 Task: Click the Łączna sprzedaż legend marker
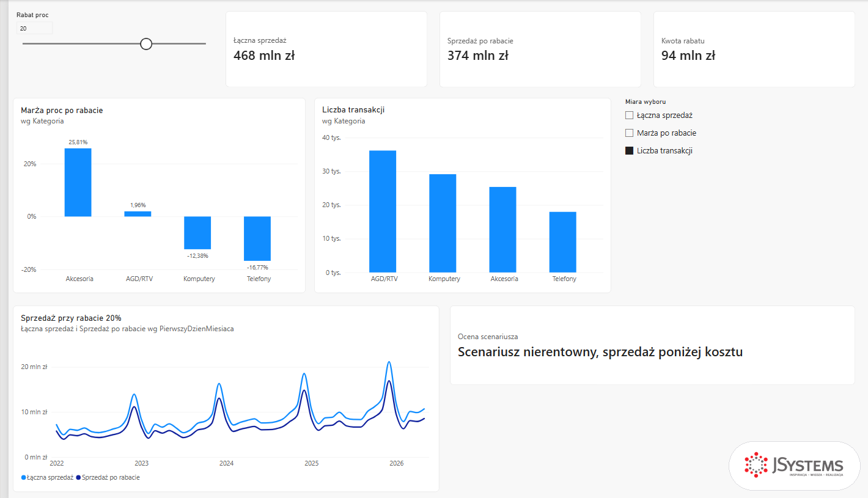(24, 477)
